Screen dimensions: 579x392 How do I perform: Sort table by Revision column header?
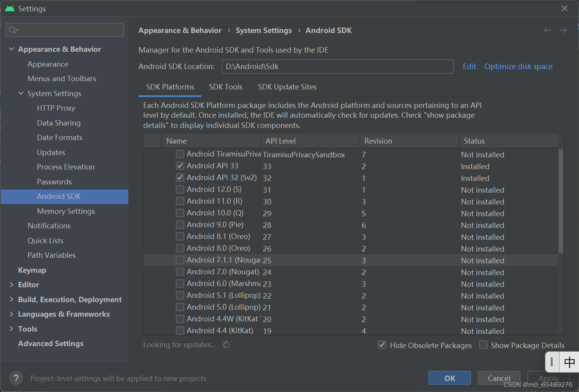click(410, 141)
